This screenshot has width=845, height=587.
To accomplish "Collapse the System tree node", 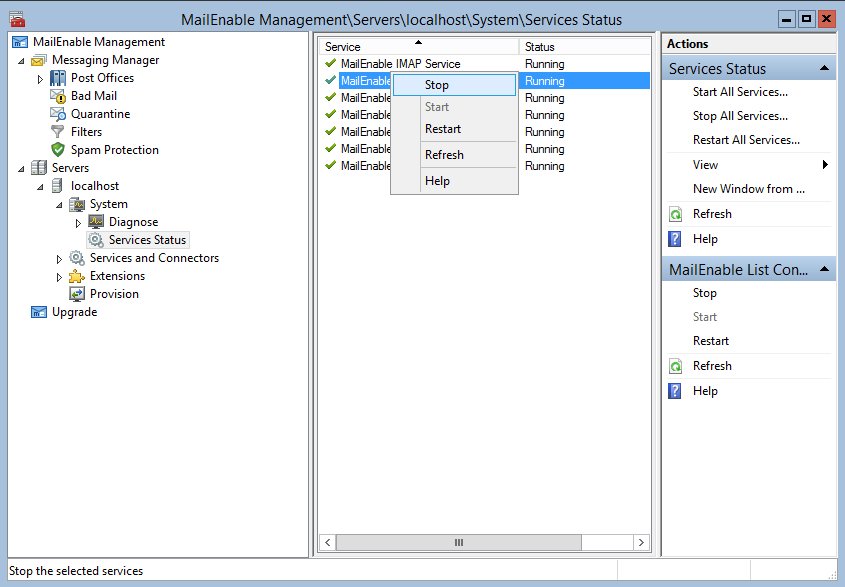I will [59, 205].
